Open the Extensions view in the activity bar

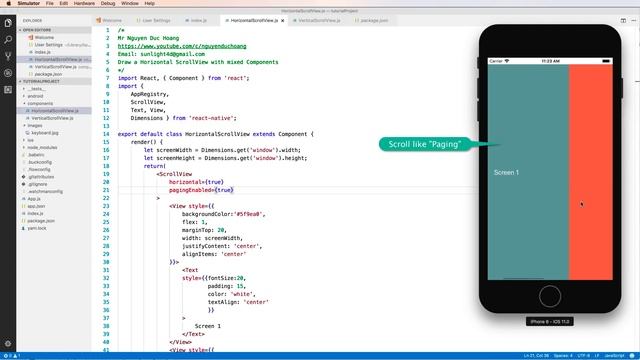pos(8,89)
